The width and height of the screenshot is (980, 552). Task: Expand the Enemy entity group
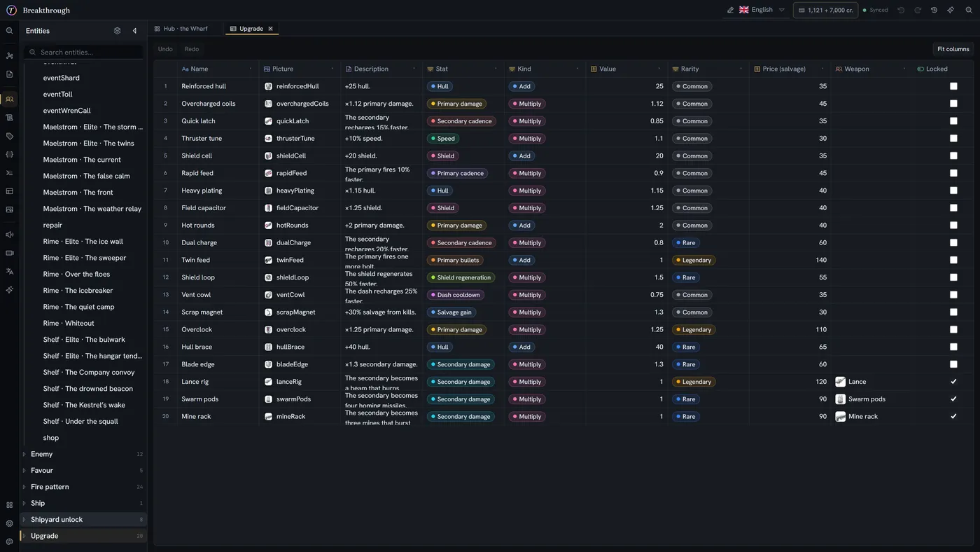24,454
